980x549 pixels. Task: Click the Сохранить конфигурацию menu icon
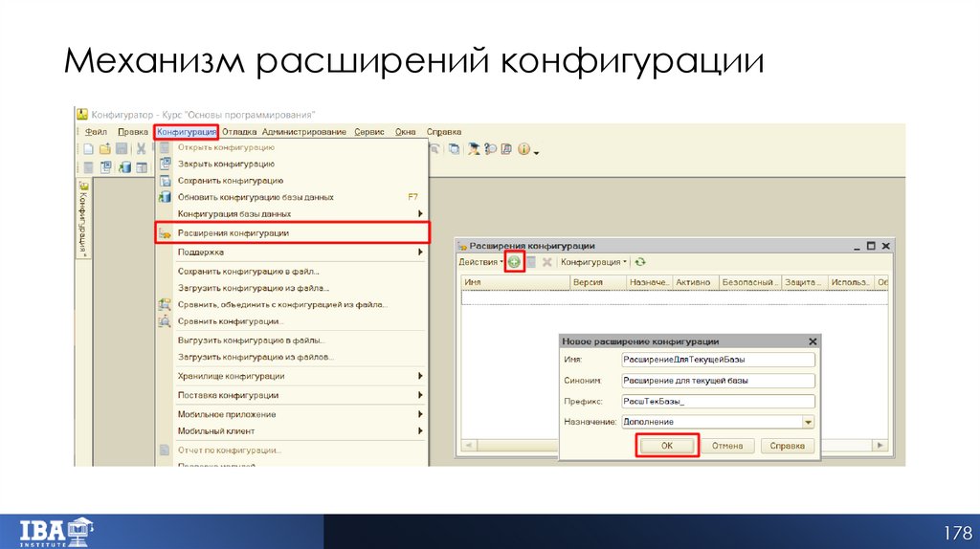pos(165,181)
